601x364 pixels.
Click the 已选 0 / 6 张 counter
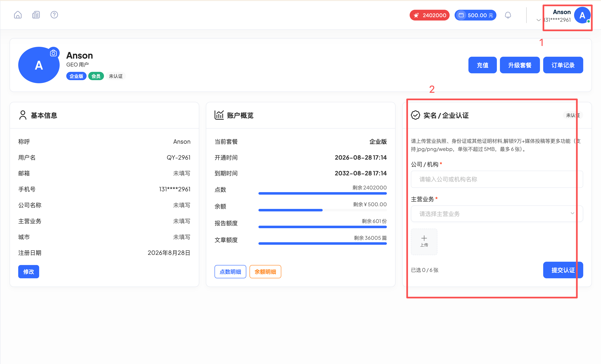tap(425, 270)
